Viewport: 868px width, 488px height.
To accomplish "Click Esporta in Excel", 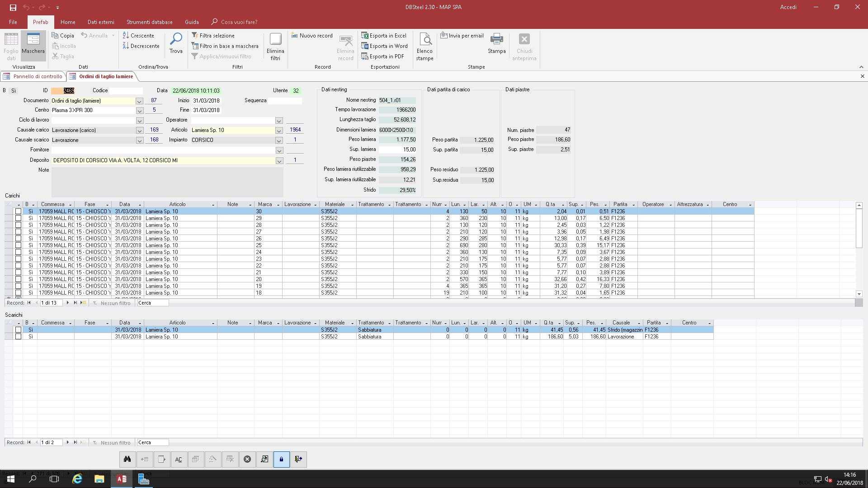I will (x=384, y=35).
